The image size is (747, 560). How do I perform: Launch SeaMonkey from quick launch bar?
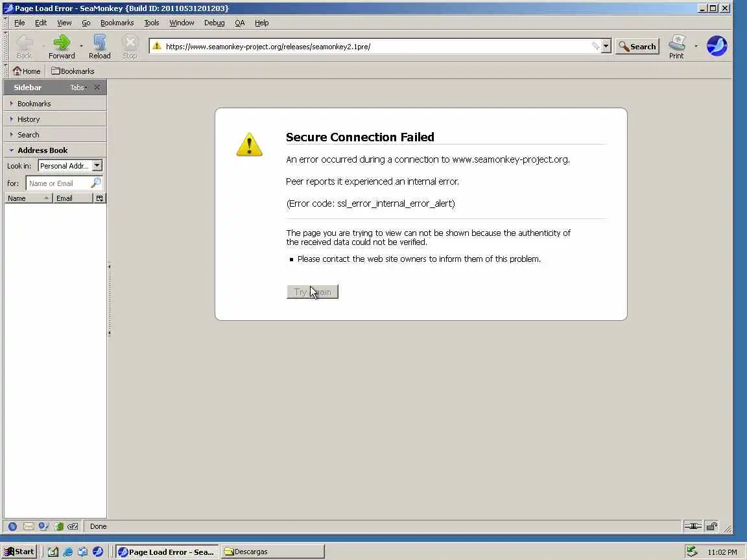98,552
